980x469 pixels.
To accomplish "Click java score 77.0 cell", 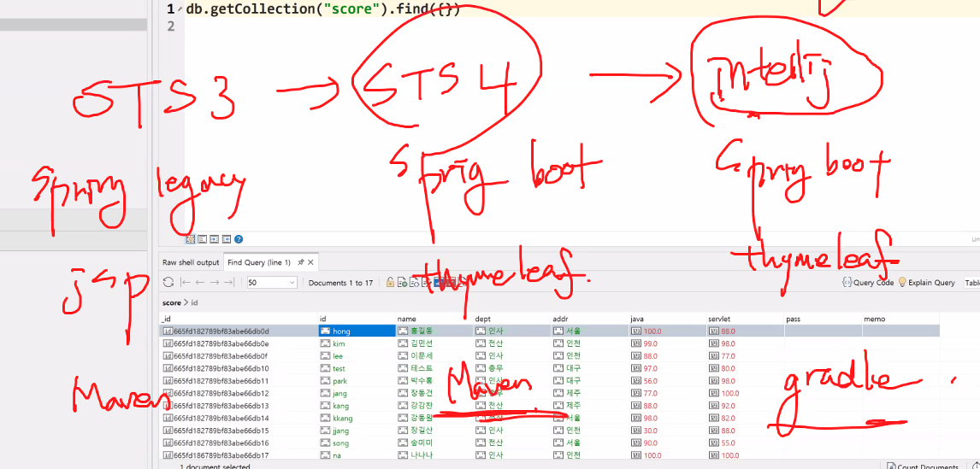I will [x=668, y=394].
